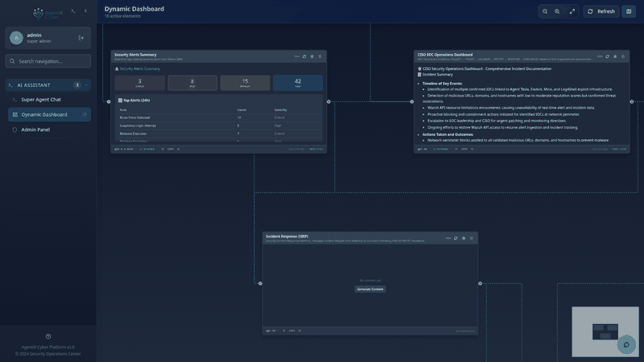Delete the Security Alerts Summary card
The height and width of the screenshot is (362, 644).
point(320,56)
